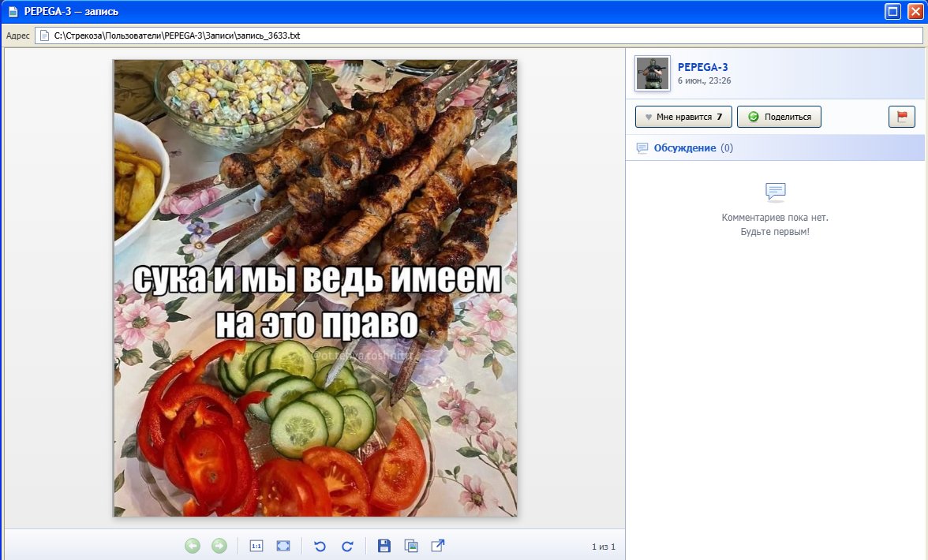Click the address bar path field

pyautogui.click(x=478, y=35)
